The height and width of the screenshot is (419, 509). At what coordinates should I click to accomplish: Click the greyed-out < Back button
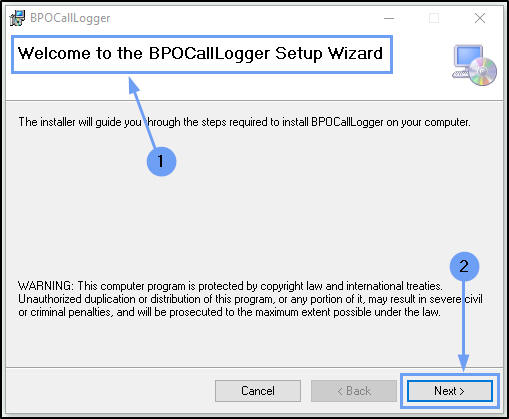(x=354, y=391)
